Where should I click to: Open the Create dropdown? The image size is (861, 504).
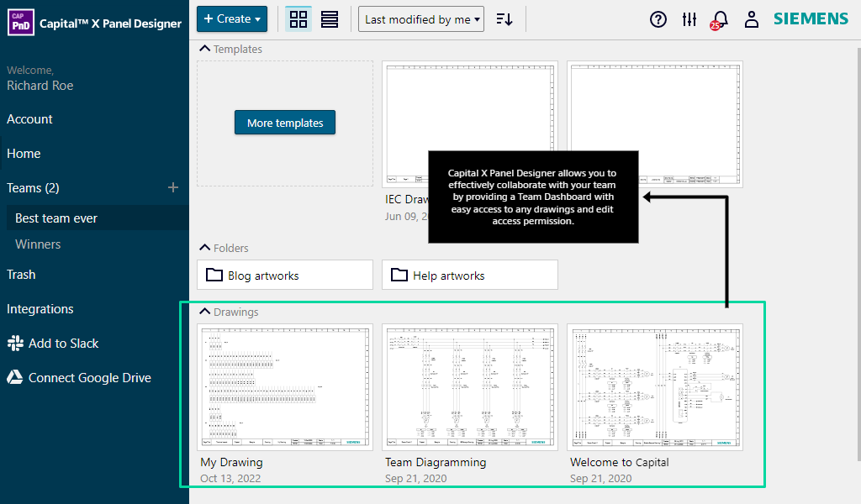click(x=232, y=18)
